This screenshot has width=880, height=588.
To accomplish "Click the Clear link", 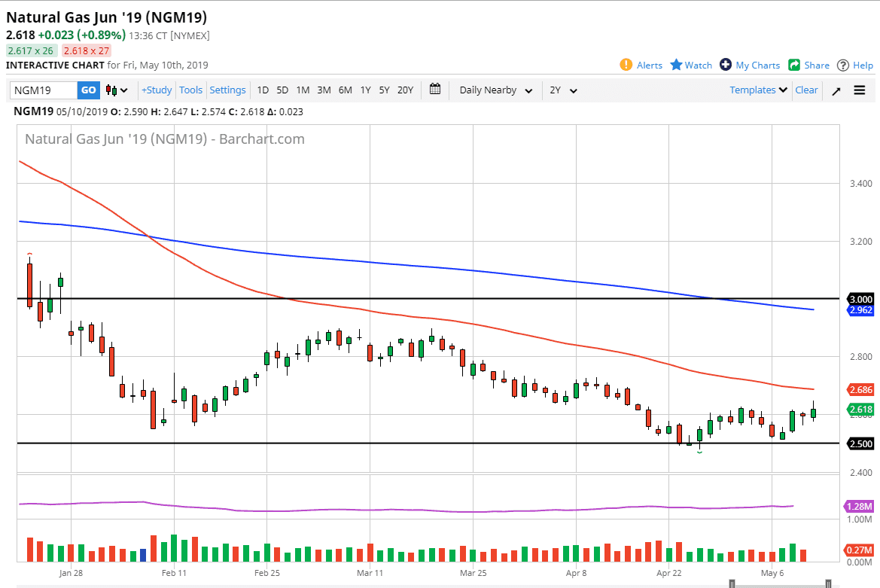I will [x=806, y=90].
